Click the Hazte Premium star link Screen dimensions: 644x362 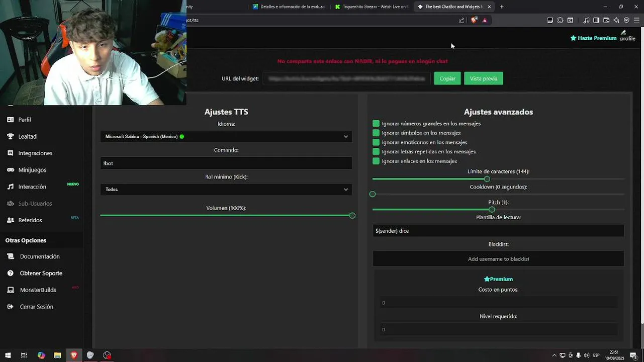pos(593,38)
